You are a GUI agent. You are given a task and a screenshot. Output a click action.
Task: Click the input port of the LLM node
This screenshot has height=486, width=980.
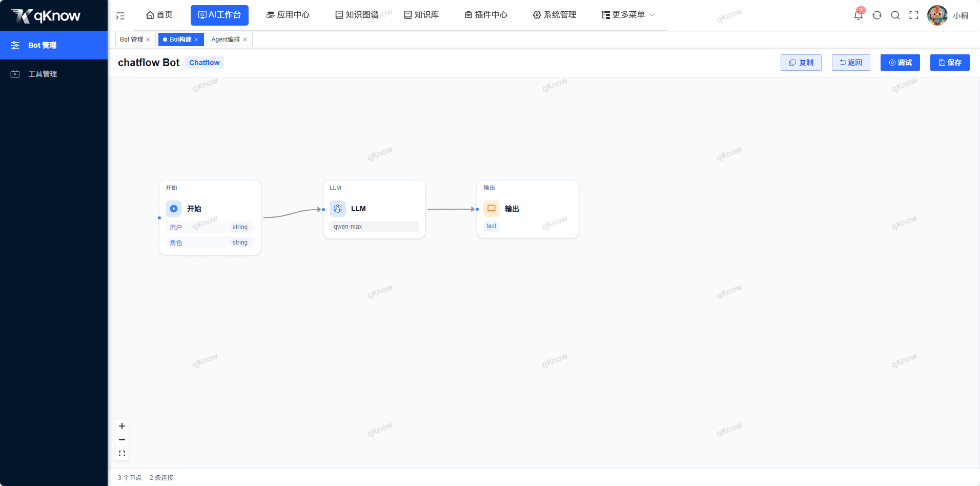(x=323, y=210)
